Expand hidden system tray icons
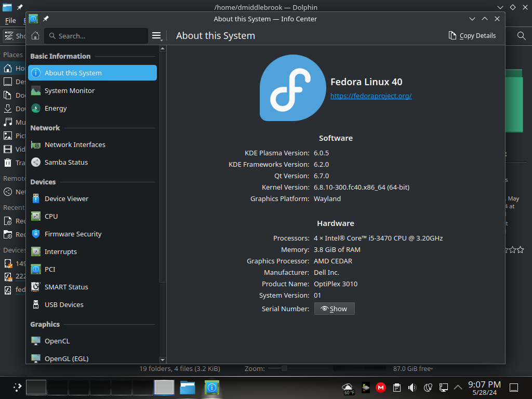Screen dimensions: 532x399 [x=458, y=388]
